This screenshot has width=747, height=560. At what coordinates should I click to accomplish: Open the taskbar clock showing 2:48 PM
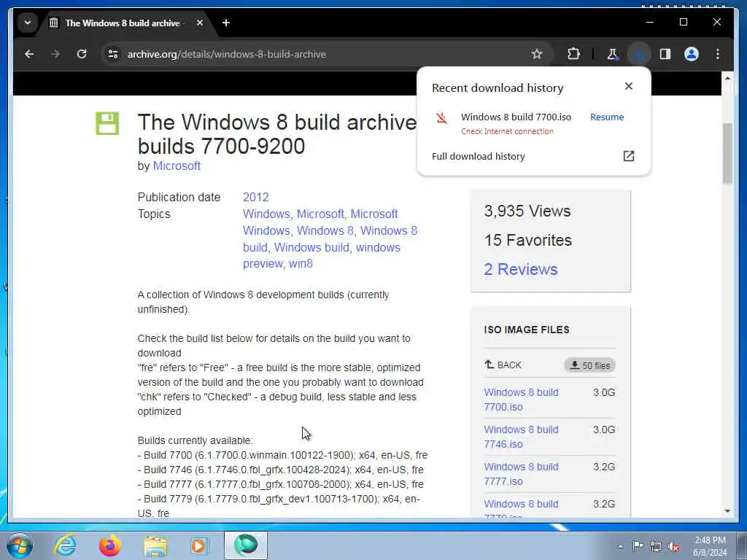(710, 546)
